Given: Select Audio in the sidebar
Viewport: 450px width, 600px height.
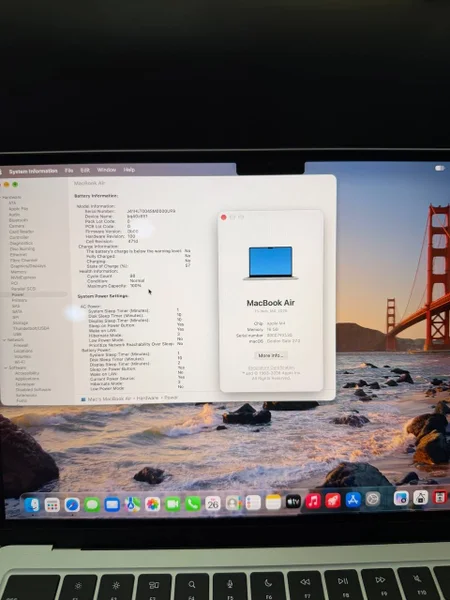Looking at the screenshot, I should (x=14, y=215).
